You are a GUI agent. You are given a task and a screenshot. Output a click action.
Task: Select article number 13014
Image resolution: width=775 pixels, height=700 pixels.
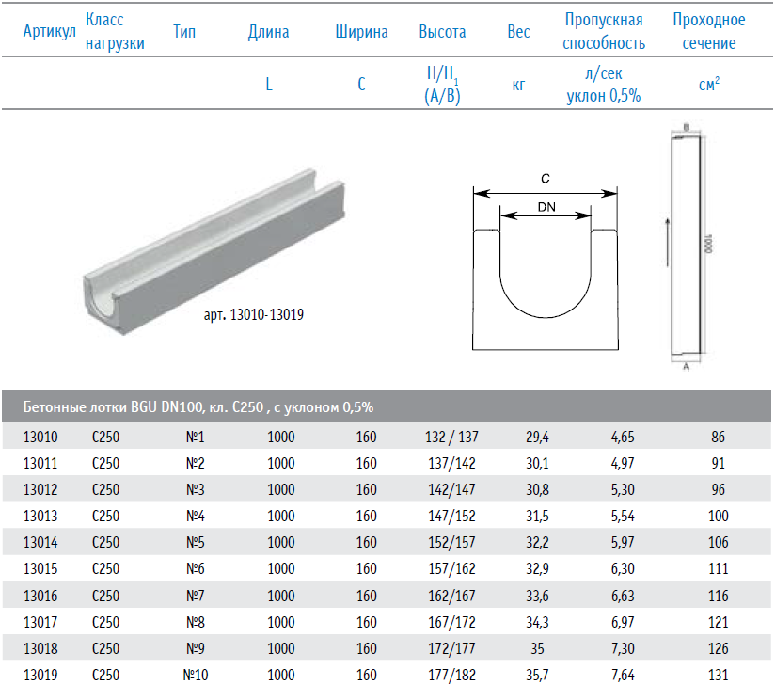coord(40,542)
